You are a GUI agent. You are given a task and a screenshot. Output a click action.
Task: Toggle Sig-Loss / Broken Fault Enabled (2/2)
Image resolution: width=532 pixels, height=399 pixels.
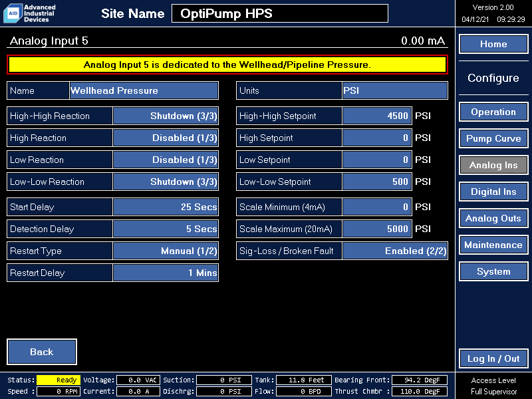point(395,251)
